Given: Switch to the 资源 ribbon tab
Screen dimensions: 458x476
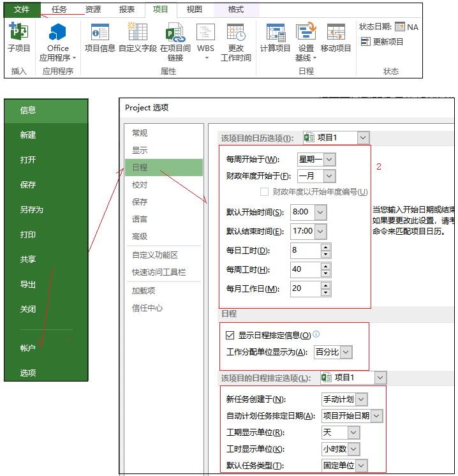Looking at the screenshot, I should tap(93, 10).
